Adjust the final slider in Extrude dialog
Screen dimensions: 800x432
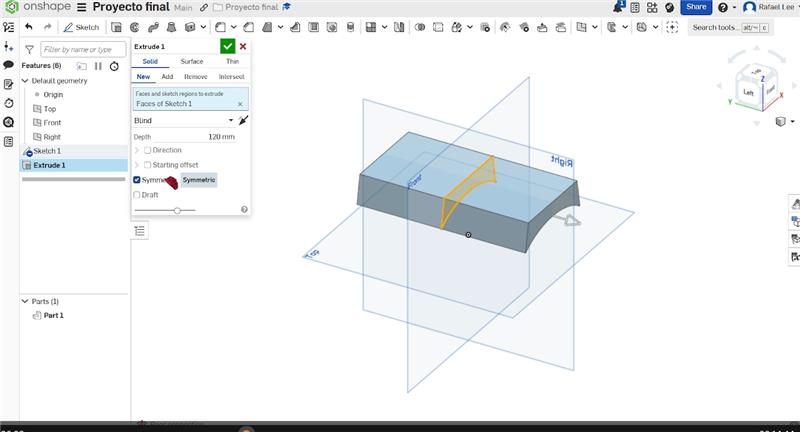(x=177, y=210)
